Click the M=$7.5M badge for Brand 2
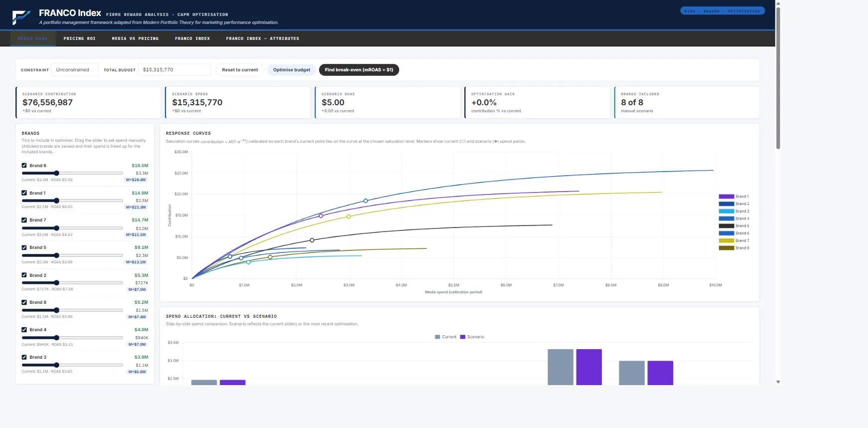 tap(137, 289)
